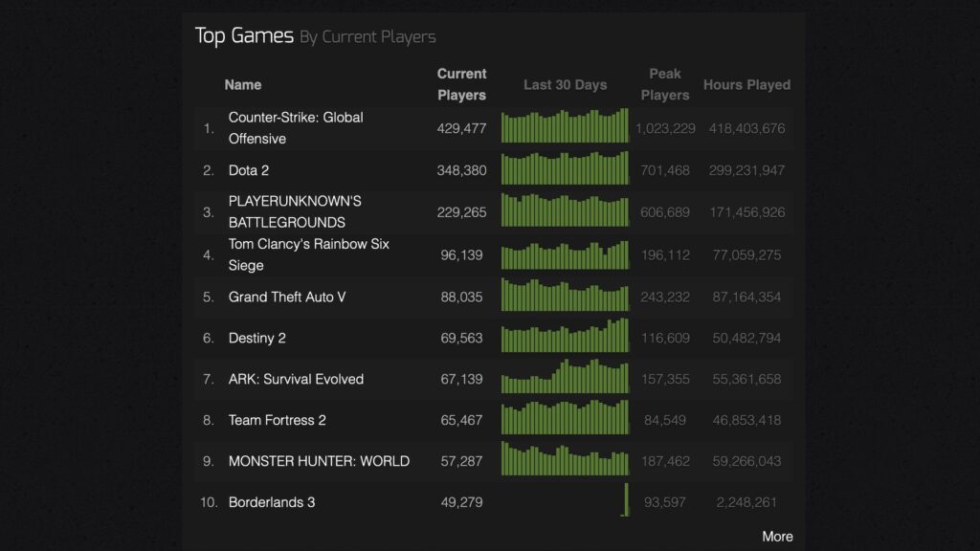Click the Top Games heading
Image resolution: width=980 pixels, height=551 pixels.
(x=244, y=36)
